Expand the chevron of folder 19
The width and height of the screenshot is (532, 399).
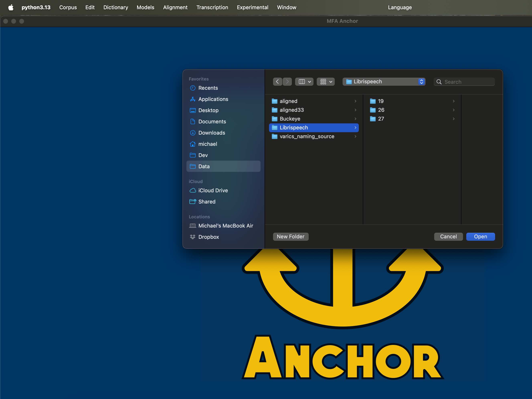coord(454,101)
